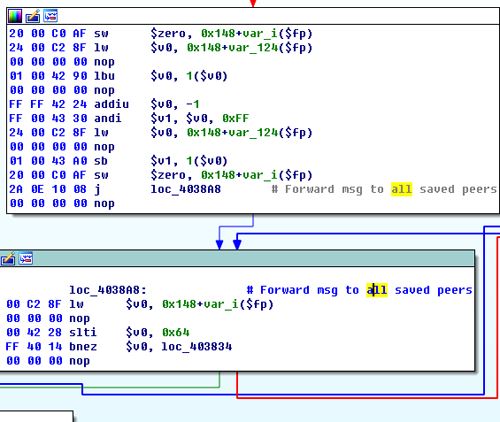Click the node color icon in upper block header

15,16
